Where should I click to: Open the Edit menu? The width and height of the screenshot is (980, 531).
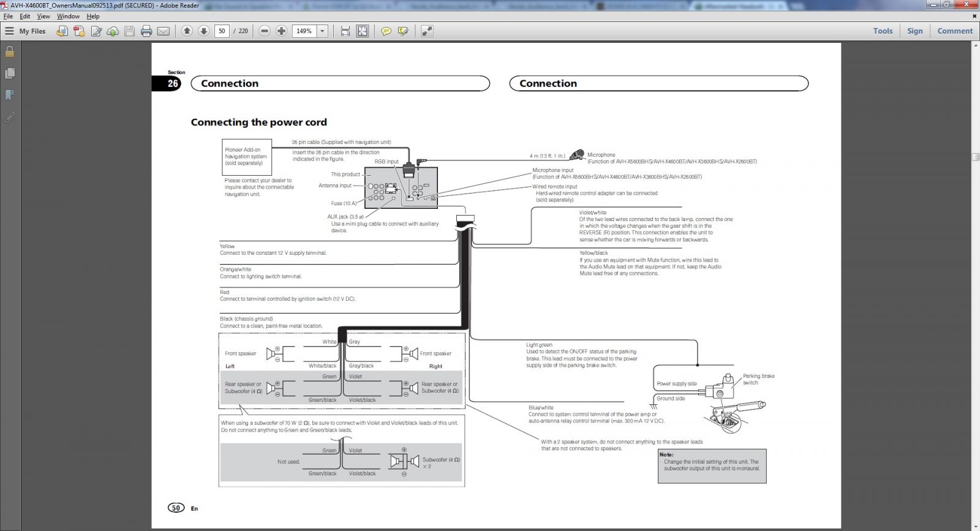(25, 17)
